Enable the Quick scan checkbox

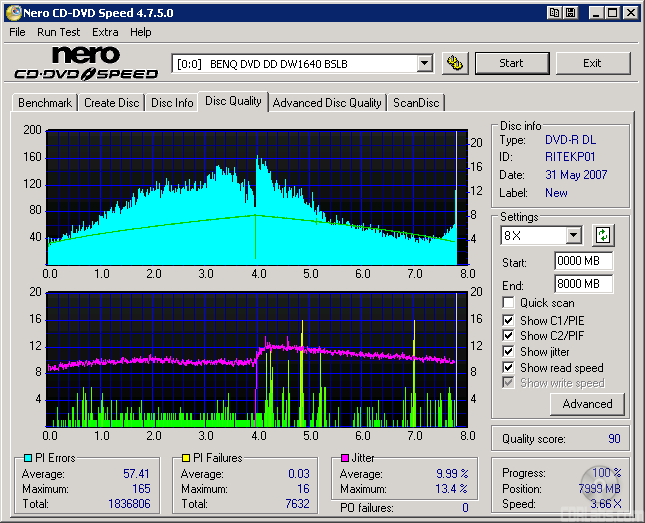509,303
